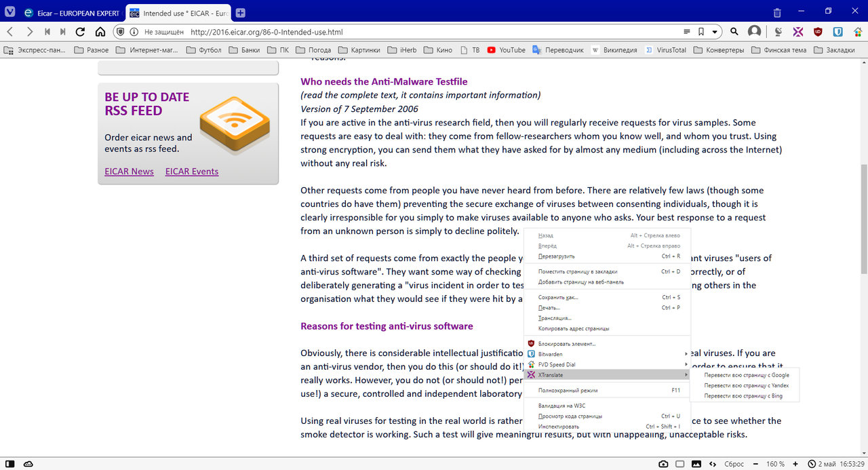Open the XTranslate extension icon in toolbar
The width and height of the screenshot is (868, 470).
(798, 32)
